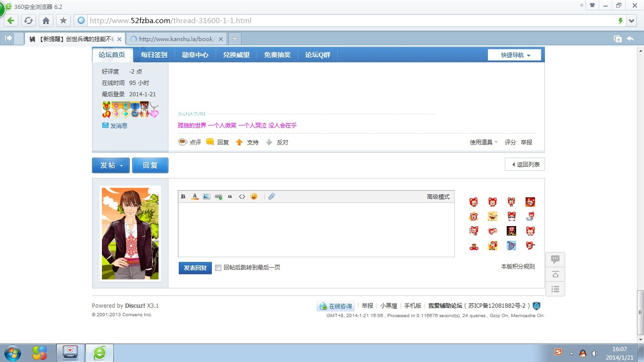Bookmark the page with the star icon

tap(63, 21)
